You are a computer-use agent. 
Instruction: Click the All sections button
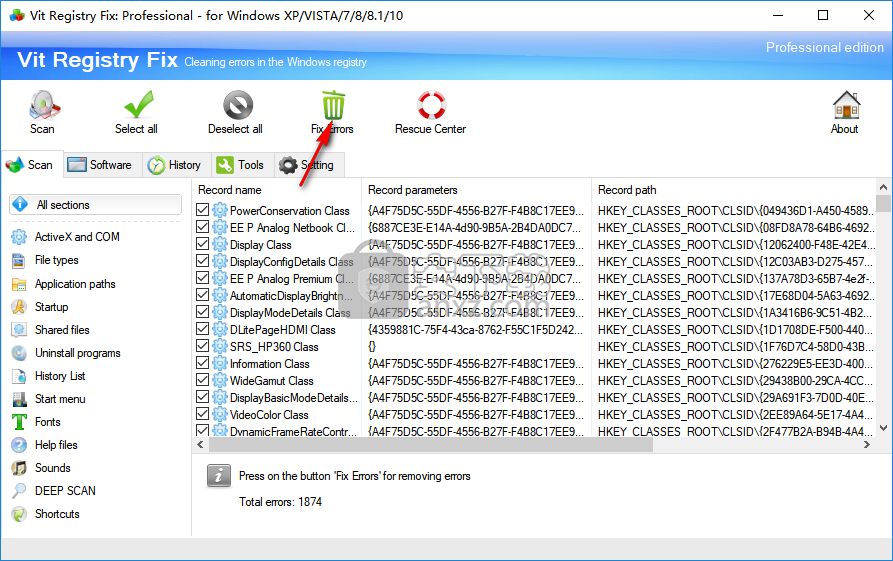coord(95,204)
